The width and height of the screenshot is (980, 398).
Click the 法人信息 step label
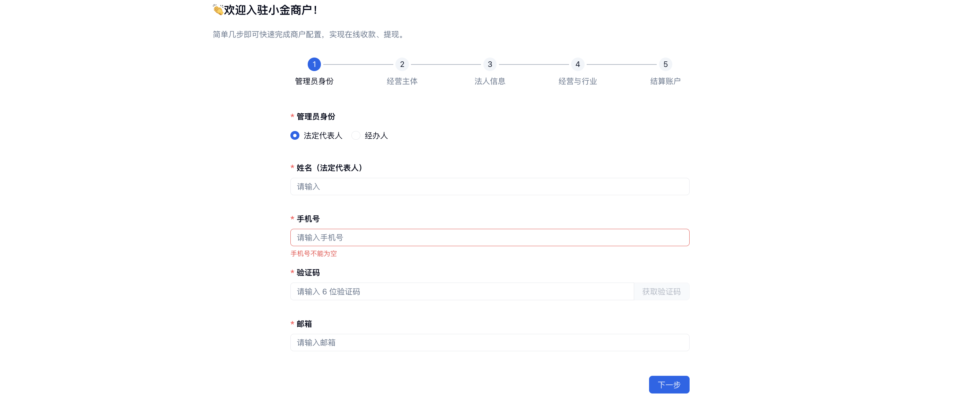tap(490, 81)
